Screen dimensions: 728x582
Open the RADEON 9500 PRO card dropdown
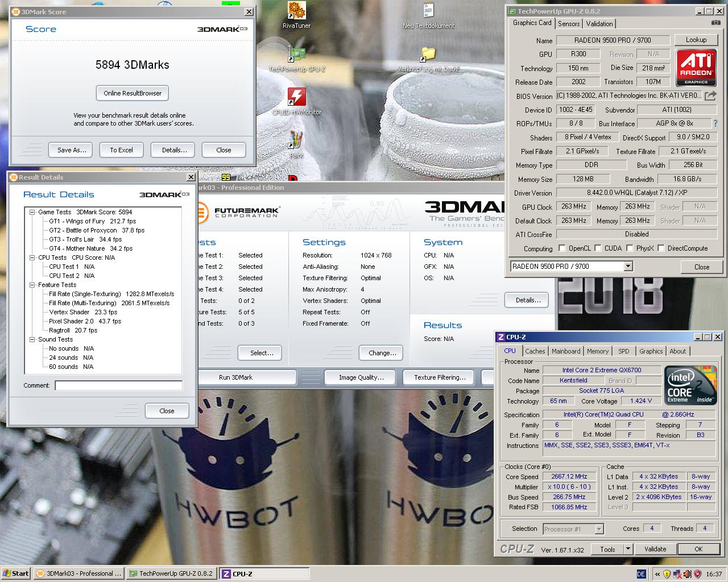[628, 267]
